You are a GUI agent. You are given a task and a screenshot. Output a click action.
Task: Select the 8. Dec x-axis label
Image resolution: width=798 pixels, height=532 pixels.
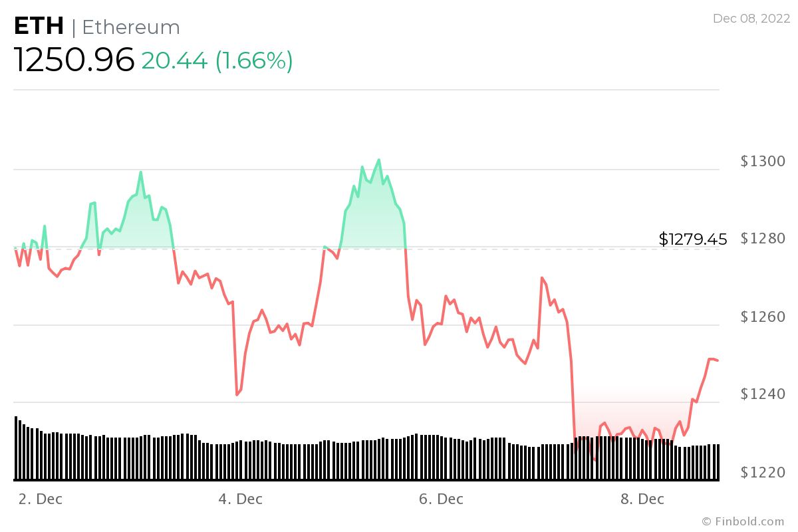pos(642,499)
